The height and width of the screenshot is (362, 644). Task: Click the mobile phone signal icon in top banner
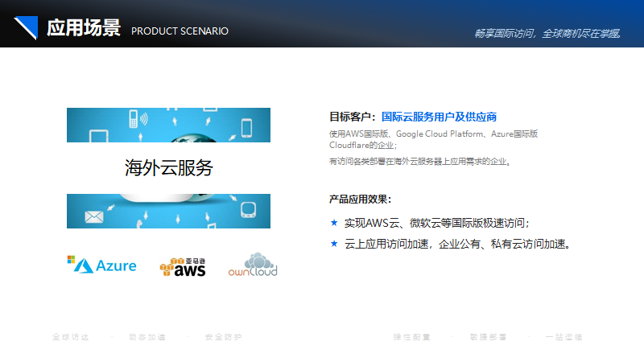pos(138,119)
